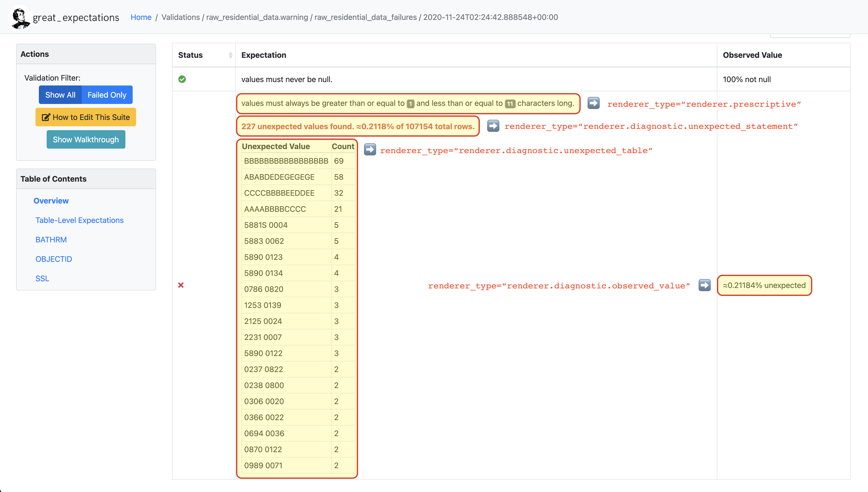868x492 pixels.
Task: Click the diagnostic observed_value renderer icon
Action: pos(704,285)
